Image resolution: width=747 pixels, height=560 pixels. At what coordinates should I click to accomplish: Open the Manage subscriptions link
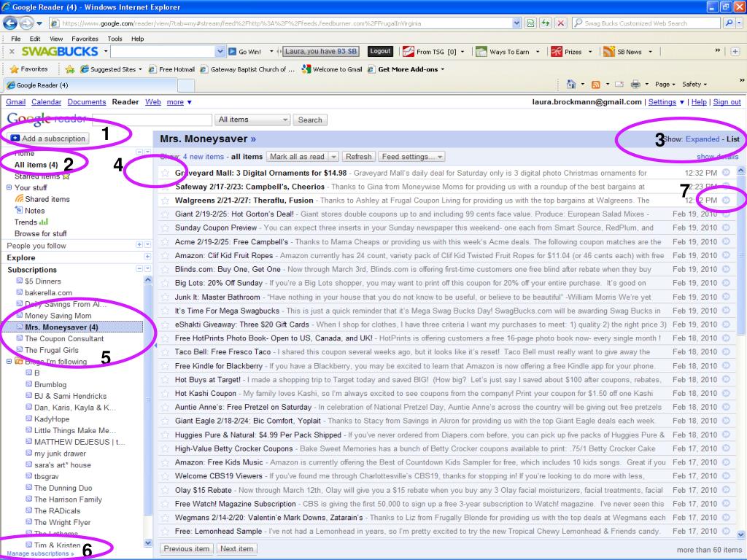[x=40, y=554]
